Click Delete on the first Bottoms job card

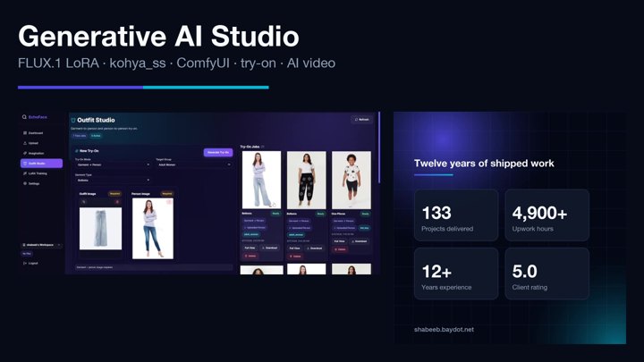coord(250,256)
